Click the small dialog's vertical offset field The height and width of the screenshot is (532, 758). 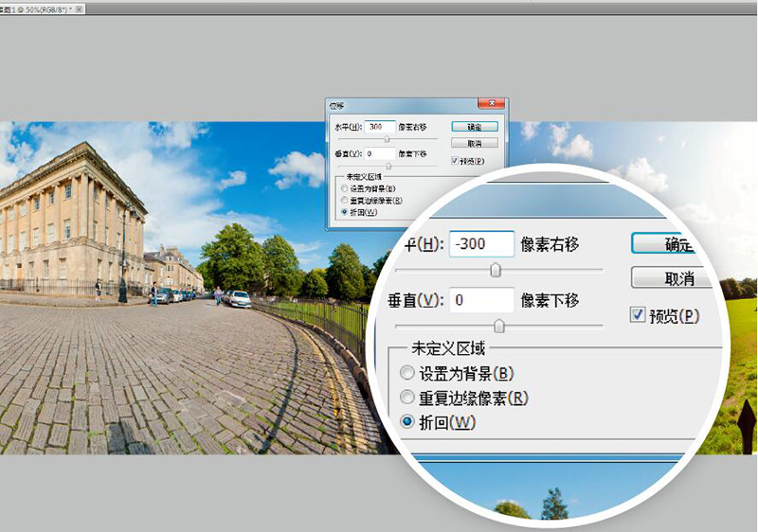coord(380,153)
